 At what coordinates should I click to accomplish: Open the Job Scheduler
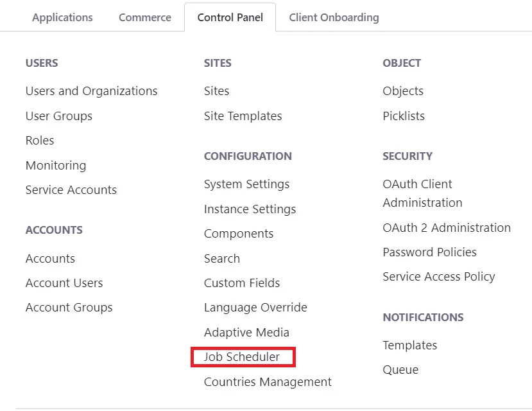click(241, 357)
